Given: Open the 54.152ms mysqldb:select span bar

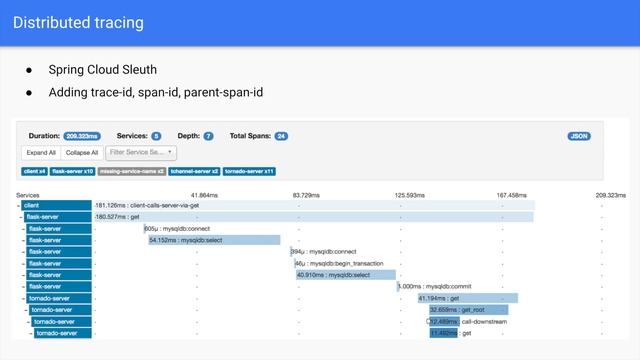Looking at the screenshot, I should click(x=214, y=240).
